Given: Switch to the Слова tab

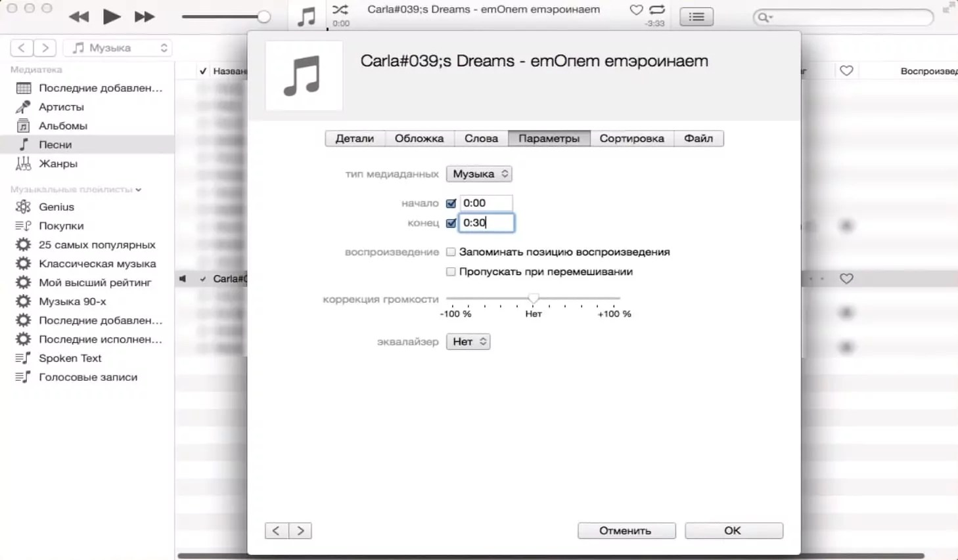Looking at the screenshot, I should tap(482, 139).
